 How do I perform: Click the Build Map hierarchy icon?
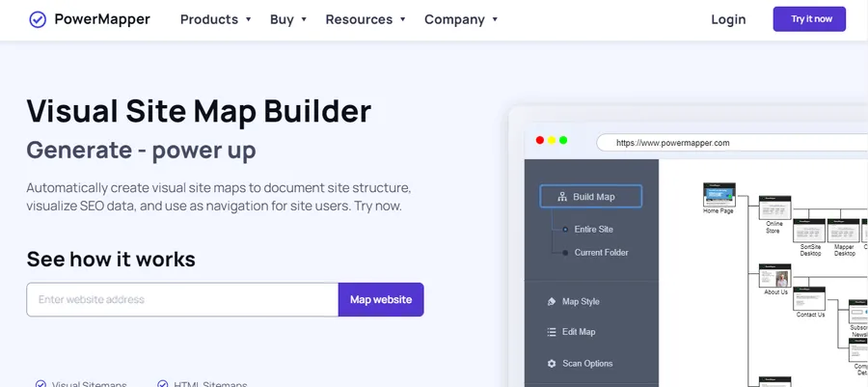562,197
